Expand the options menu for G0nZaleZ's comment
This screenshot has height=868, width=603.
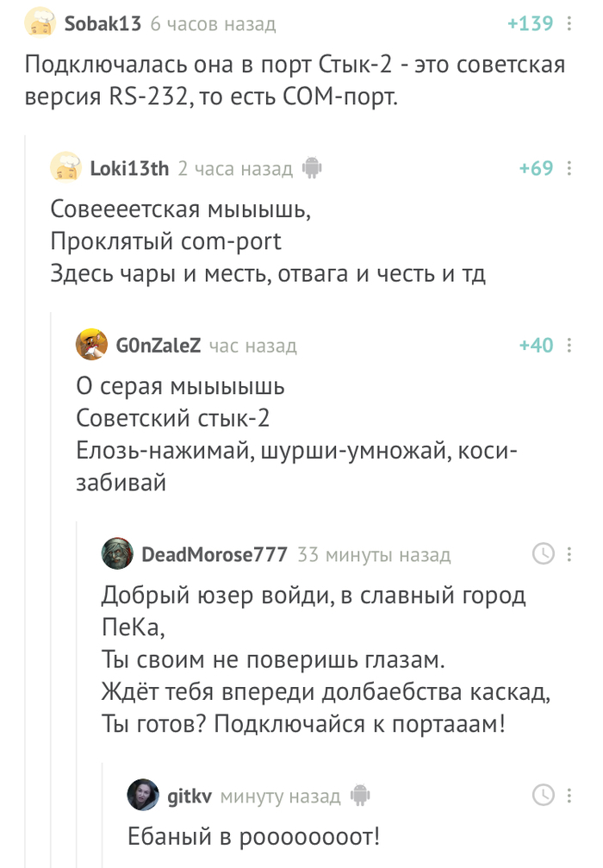tap(569, 346)
